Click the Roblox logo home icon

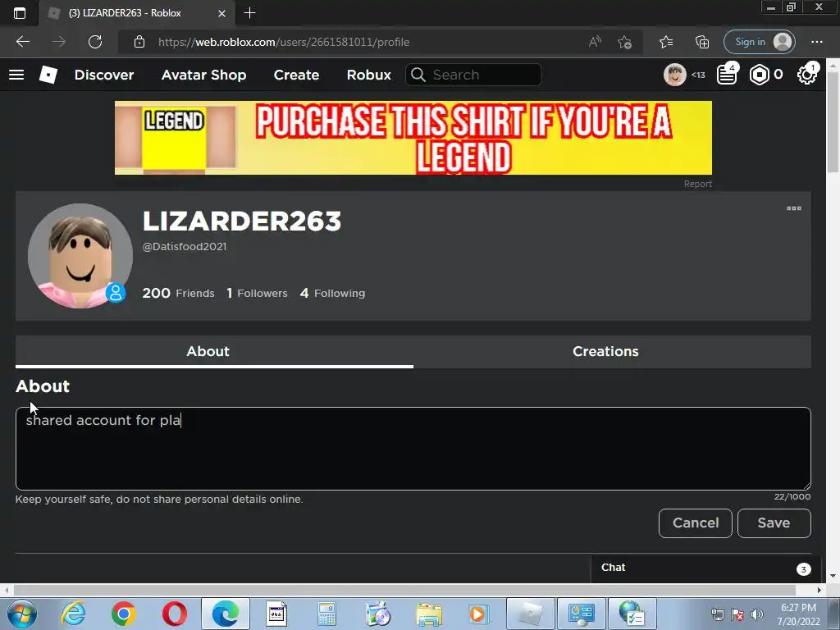pyautogui.click(x=48, y=75)
